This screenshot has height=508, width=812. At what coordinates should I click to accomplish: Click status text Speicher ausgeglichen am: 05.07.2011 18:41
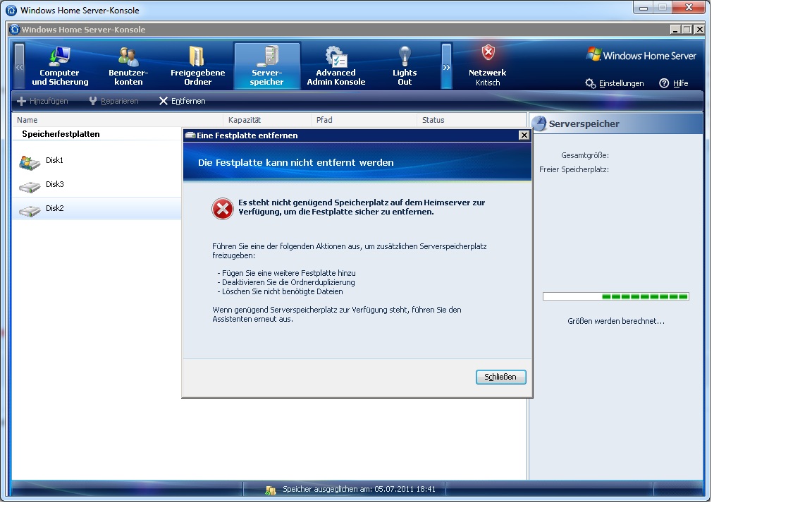coord(359,489)
